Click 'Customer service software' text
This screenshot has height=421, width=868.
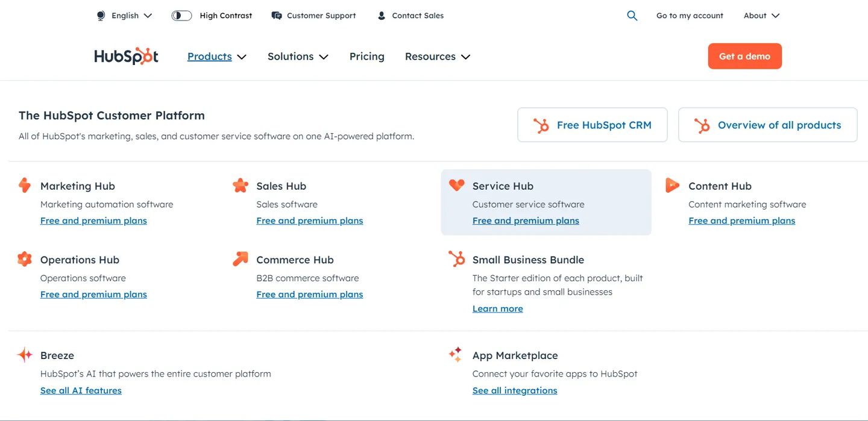(528, 204)
